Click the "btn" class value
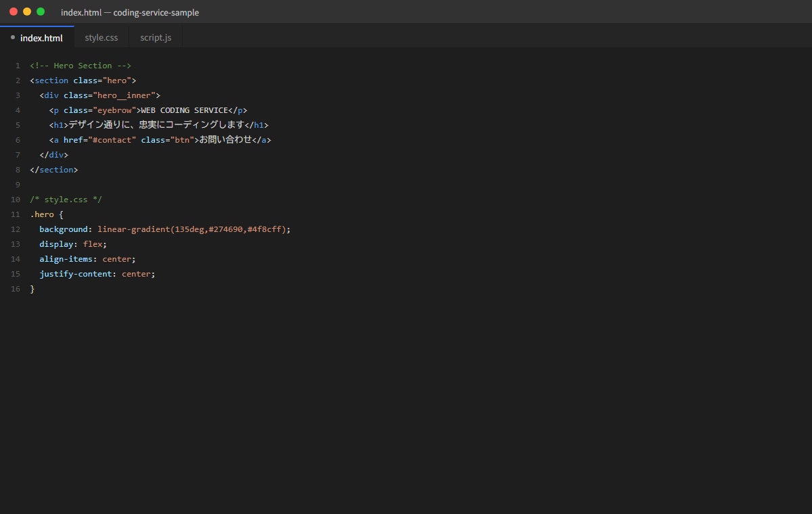 pos(182,140)
